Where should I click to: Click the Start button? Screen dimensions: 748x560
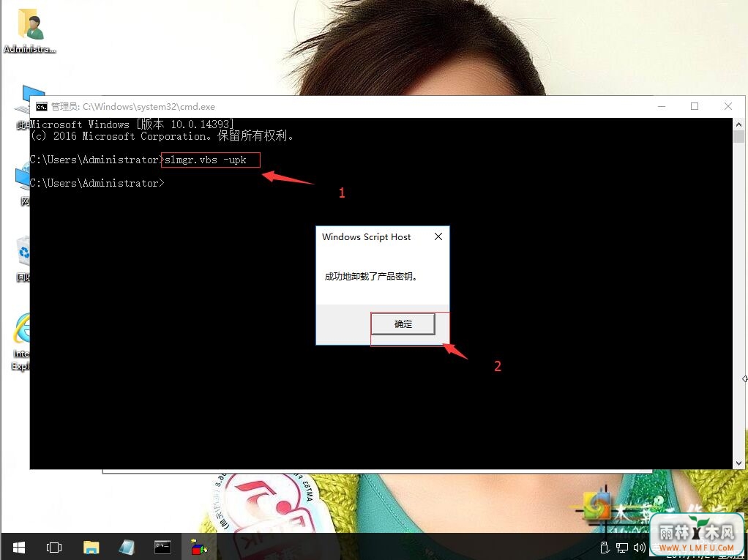click(18, 547)
